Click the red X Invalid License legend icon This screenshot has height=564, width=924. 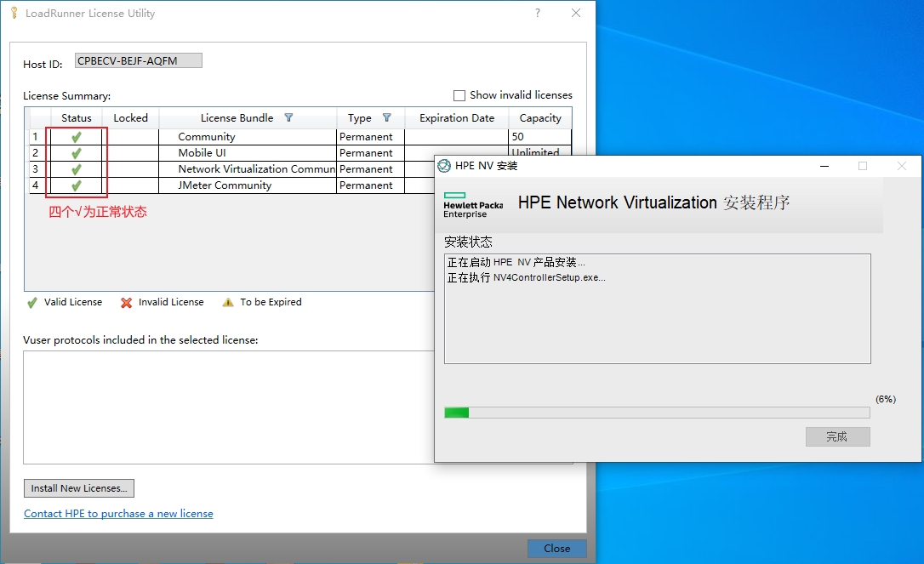tap(126, 303)
